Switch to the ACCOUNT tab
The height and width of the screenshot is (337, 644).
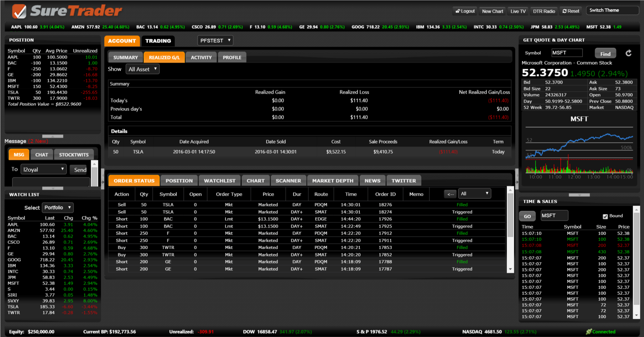(x=122, y=41)
